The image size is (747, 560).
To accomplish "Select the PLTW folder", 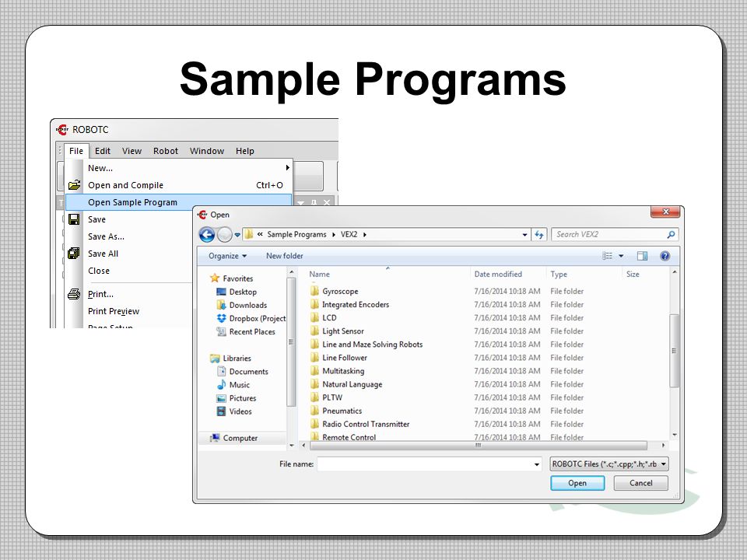I will tap(326, 398).
